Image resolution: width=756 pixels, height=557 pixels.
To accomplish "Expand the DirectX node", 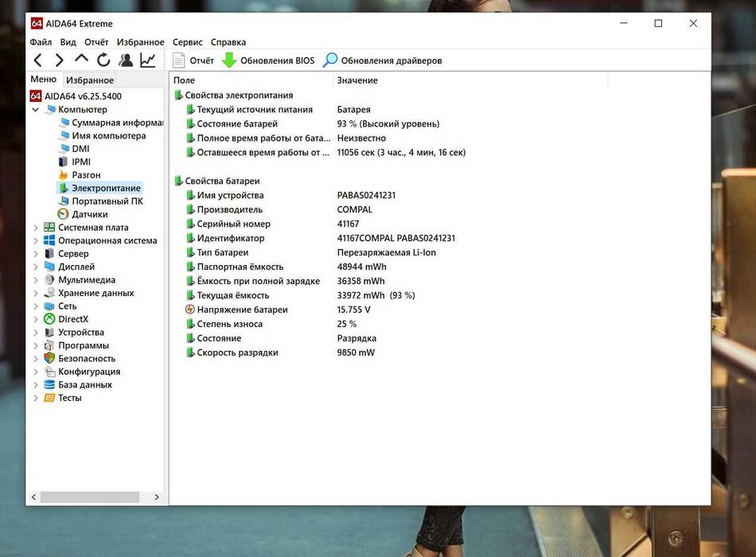I will tap(36, 319).
